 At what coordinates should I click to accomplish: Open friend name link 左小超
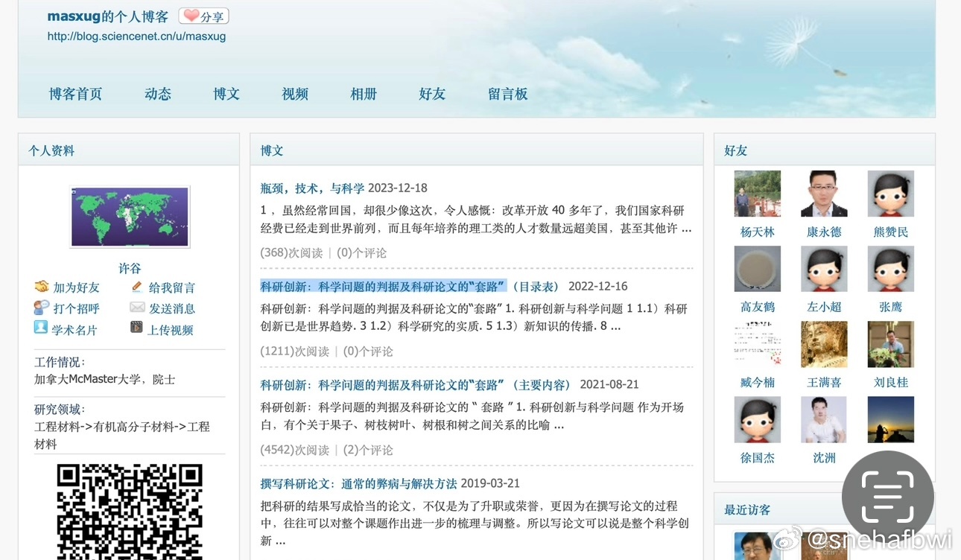tap(824, 307)
